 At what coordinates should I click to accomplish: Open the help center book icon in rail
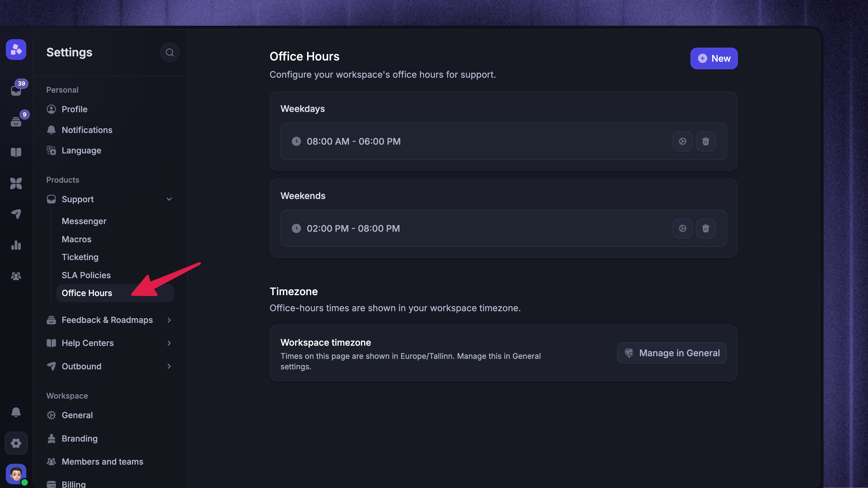pos(16,152)
